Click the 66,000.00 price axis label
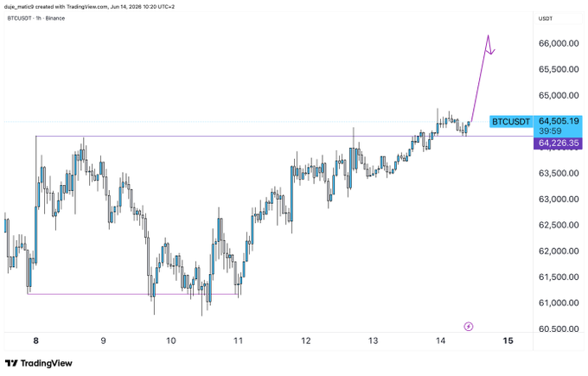 [x=559, y=43]
